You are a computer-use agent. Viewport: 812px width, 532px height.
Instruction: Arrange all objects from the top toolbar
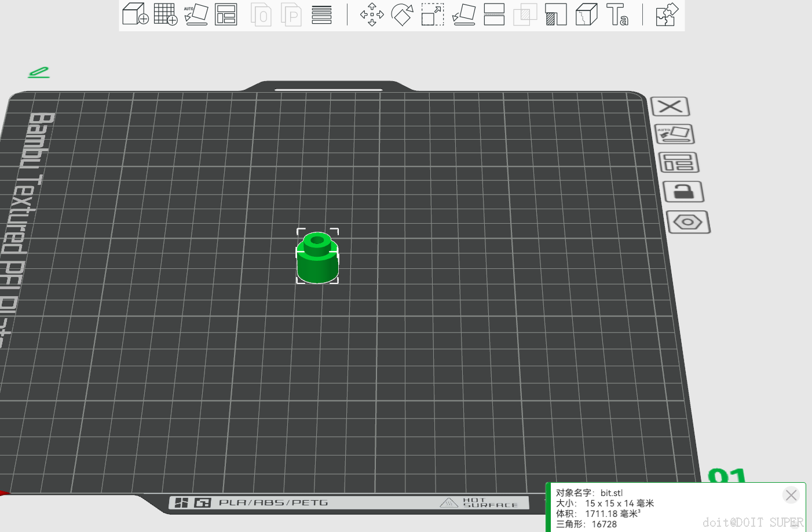click(x=226, y=14)
